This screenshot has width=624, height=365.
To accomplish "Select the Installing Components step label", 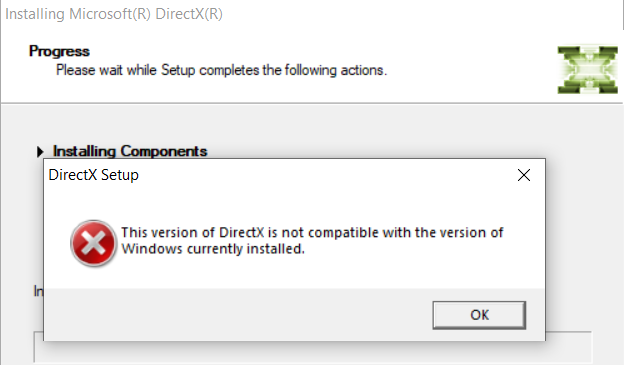I will [x=130, y=151].
